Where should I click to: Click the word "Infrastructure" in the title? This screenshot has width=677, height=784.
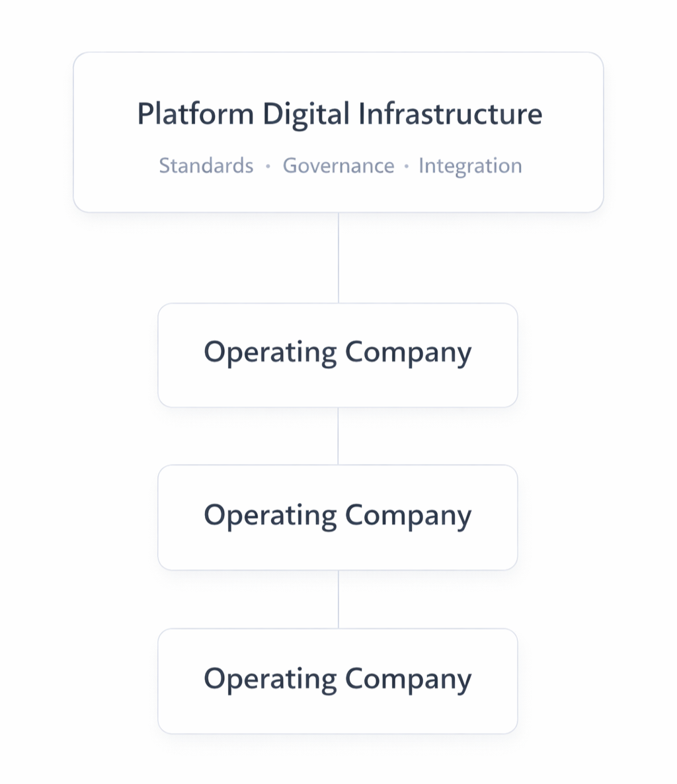coord(450,114)
